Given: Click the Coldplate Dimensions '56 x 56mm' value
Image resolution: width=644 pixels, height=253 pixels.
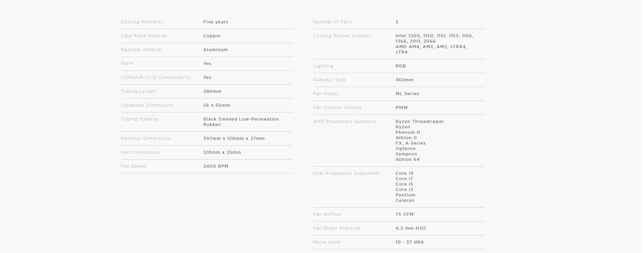Looking at the screenshot, I should pyautogui.click(x=216, y=105).
